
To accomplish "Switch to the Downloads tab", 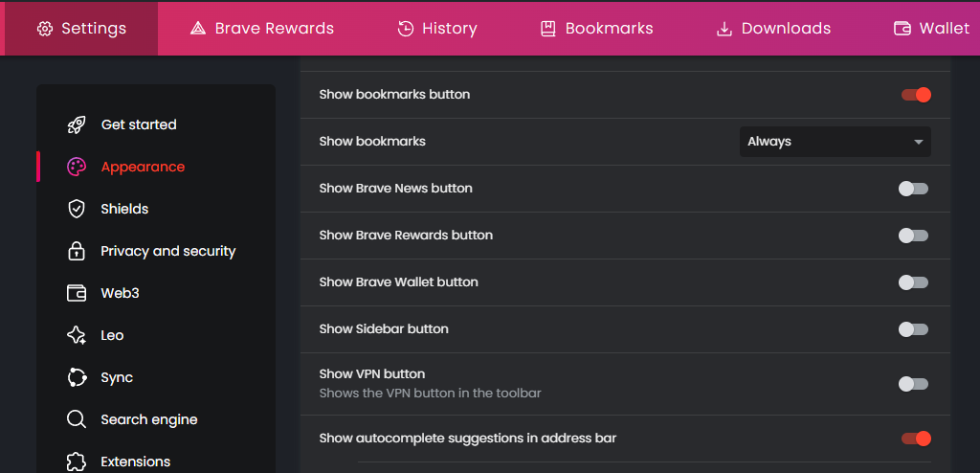I will pyautogui.click(x=773, y=29).
